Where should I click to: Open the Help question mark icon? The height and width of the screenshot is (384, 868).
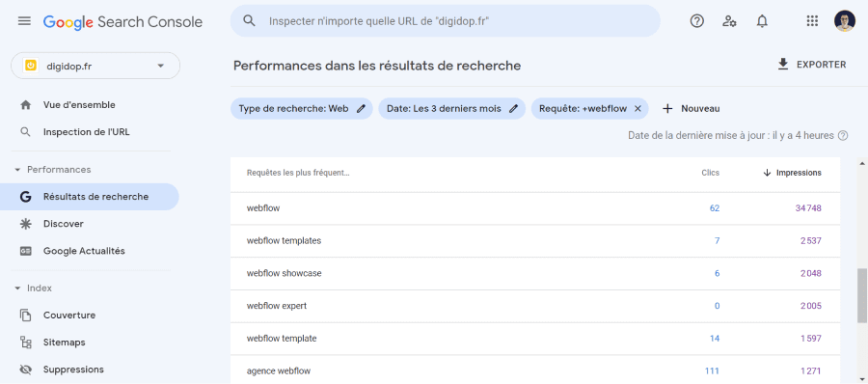pos(697,21)
